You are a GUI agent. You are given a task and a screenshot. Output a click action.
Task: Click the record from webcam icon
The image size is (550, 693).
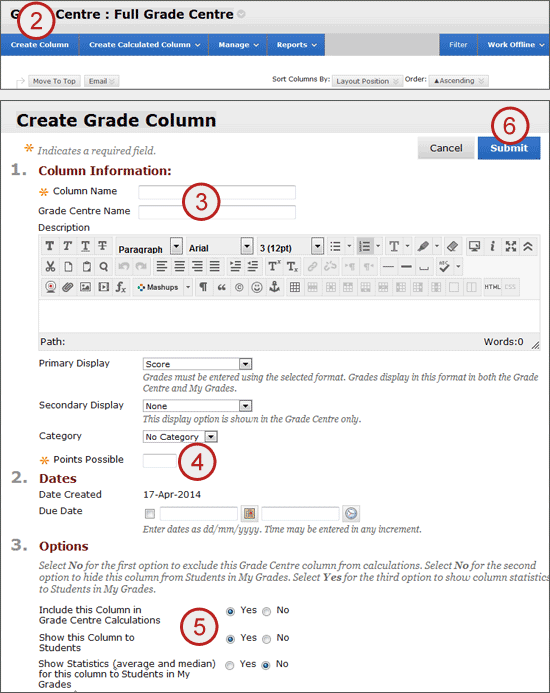[x=50, y=287]
